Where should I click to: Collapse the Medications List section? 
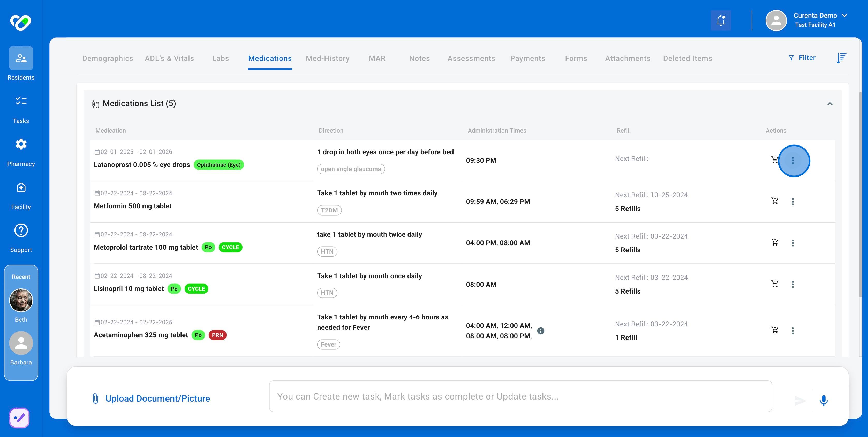[830, 104]
